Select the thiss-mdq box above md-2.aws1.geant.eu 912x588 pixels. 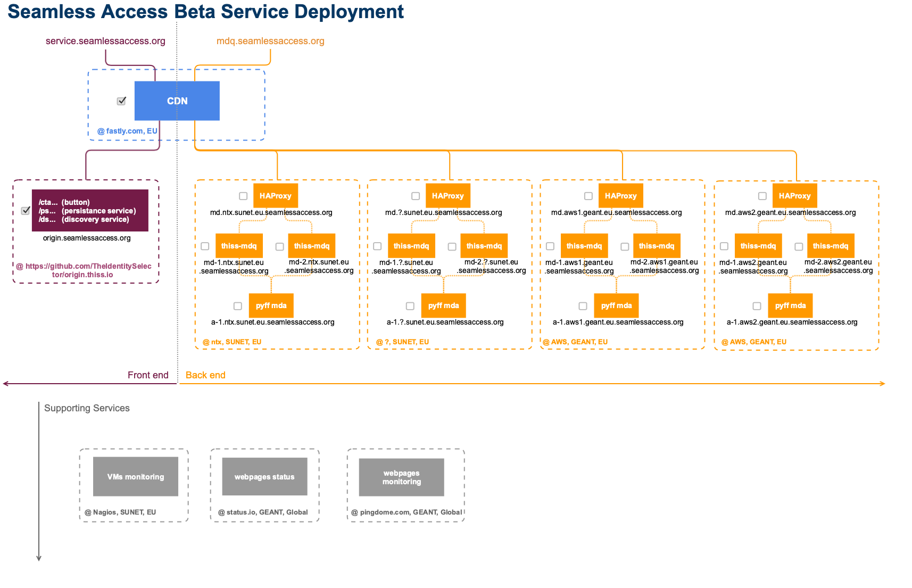point(657,246)
